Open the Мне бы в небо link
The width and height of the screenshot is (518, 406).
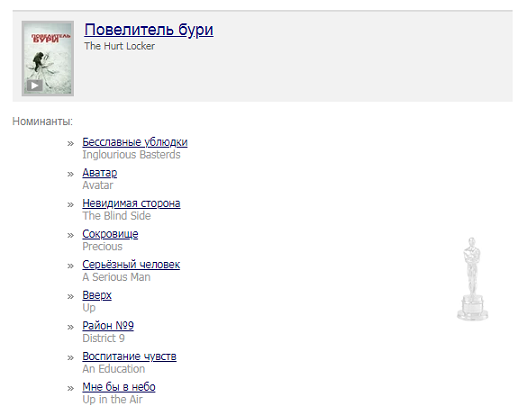coord(119,387)
